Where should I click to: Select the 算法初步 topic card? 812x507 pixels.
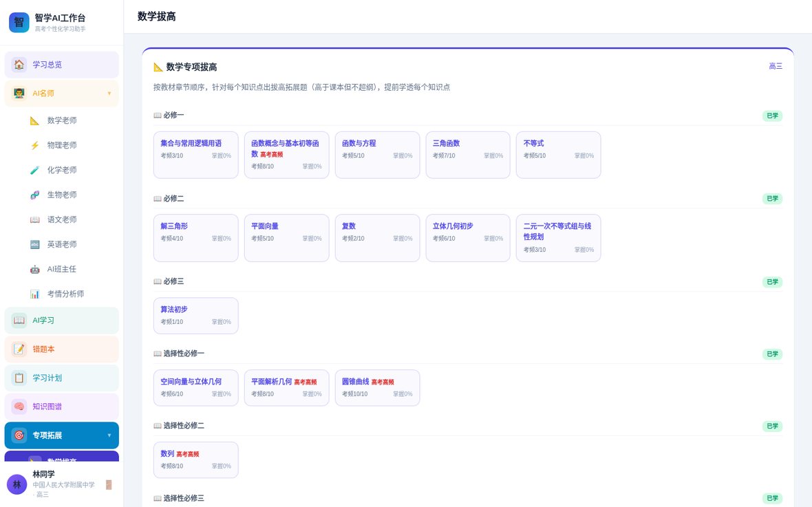pos(195,315)
